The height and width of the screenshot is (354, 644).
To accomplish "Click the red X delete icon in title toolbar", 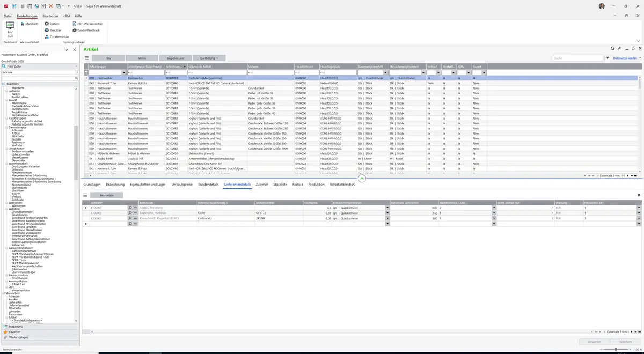I will [x=50, y=6].
